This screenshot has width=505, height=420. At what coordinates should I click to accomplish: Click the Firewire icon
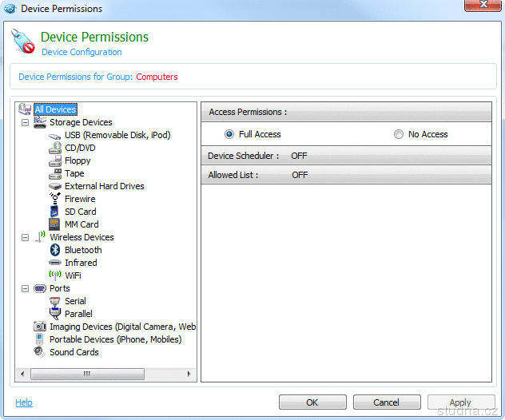coord(55,199)
